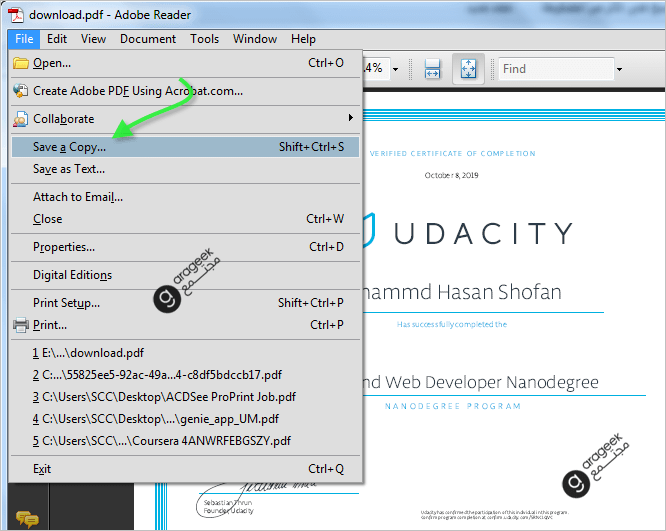Click the Udacity heading in document

(x=483, y=233)
